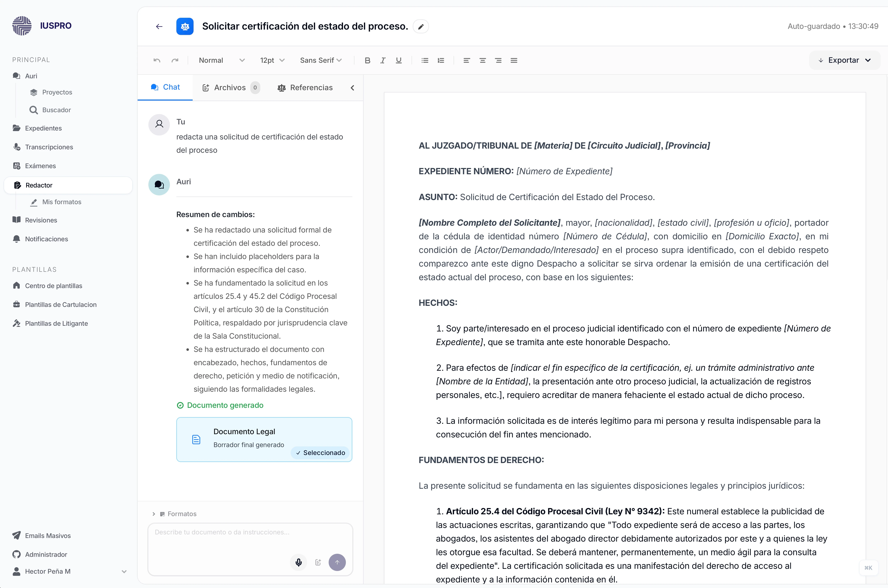Screen dimensions: 888x588
Task: Start voice input with microphone
Action: point(299,563)
